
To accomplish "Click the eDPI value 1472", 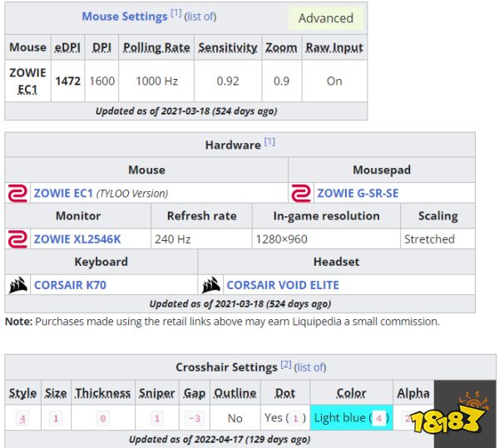I will pos(68,81).
